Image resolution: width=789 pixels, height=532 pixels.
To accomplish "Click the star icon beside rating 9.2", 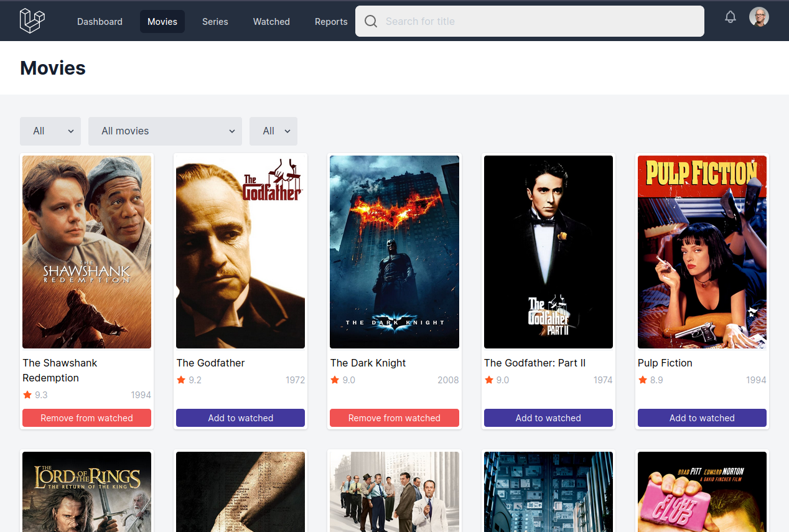I will 181,380.
